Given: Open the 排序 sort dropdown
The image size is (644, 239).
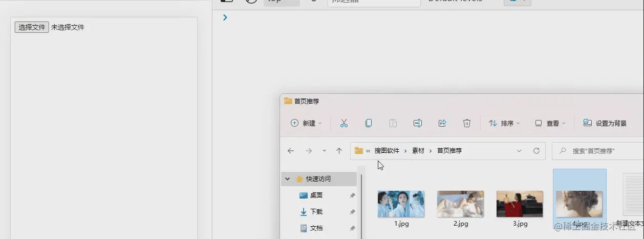Looking at the screenshot, I should point(504,123).
